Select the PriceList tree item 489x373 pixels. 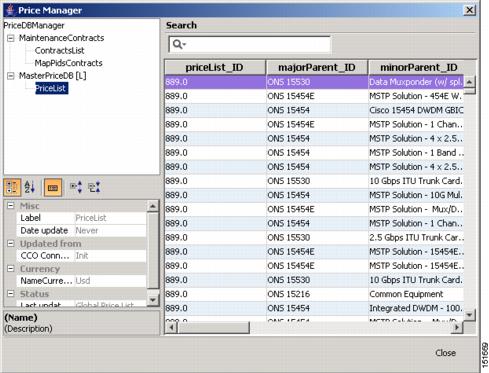click(51, 88)
